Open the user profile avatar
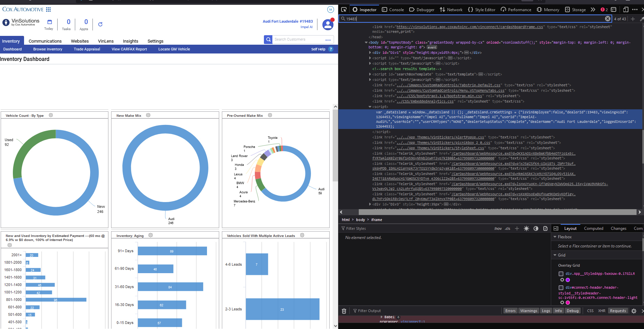644x329 pixels. click(x=328, y=24)
